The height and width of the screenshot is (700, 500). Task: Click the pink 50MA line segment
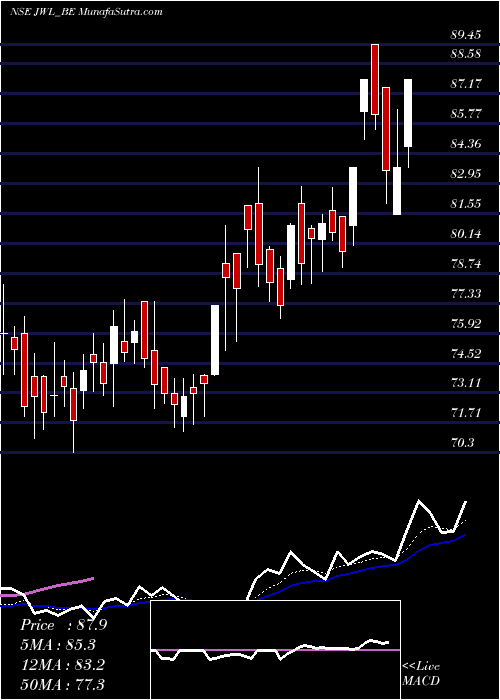pyautogui.click(x=47, y=588)
